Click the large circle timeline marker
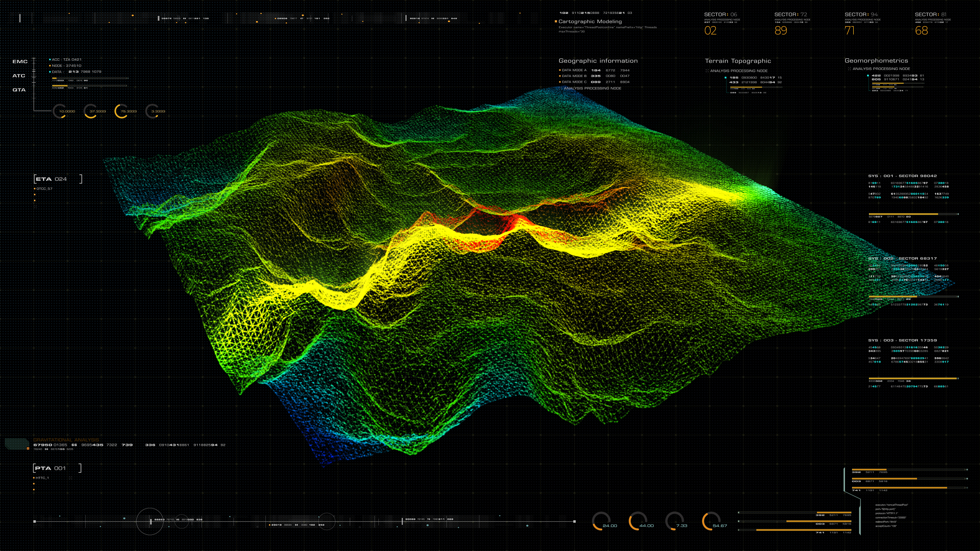The height and width of the screenshot is (551, 980). (150, 521)
